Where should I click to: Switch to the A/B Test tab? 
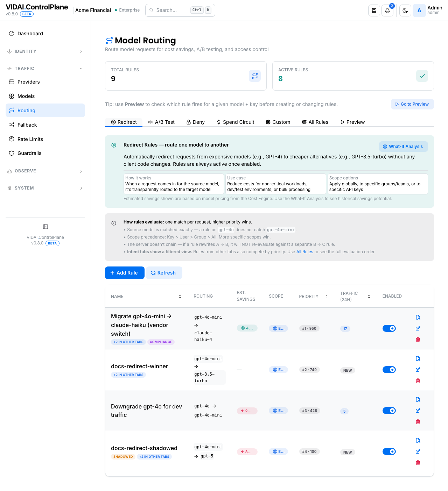(161, 122)
